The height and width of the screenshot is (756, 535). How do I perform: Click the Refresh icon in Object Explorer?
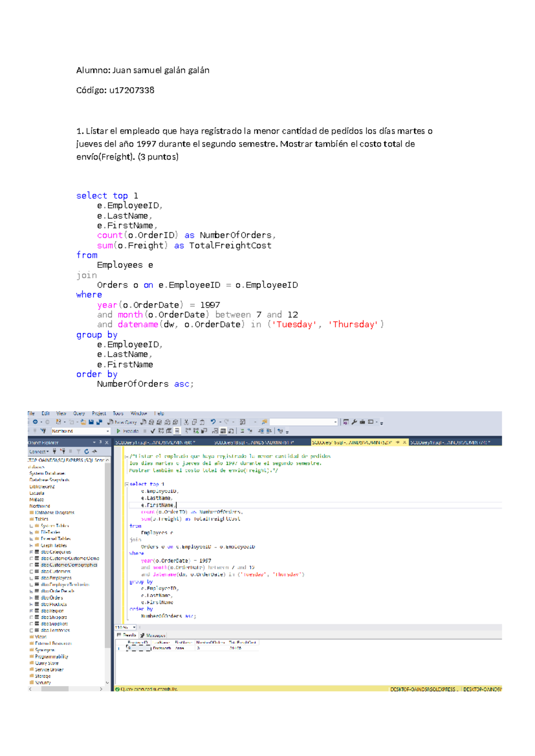pos(86,452)
